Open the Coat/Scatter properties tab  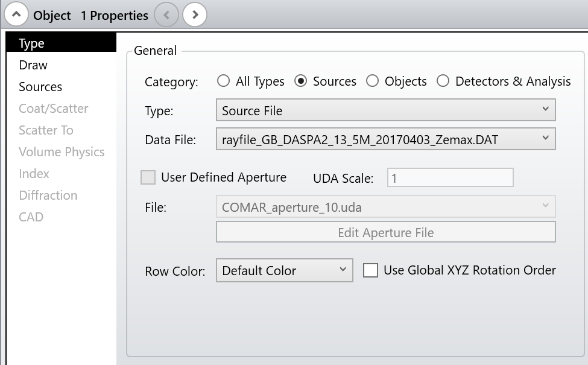pos(54,109)
